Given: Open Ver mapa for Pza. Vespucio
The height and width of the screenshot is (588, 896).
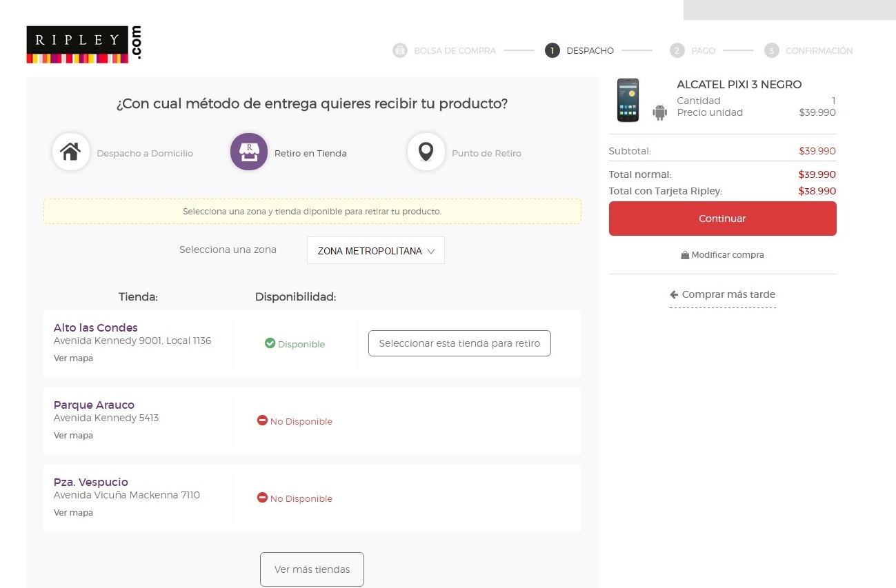Looking at the screenshot, I should tap(73, 513).
